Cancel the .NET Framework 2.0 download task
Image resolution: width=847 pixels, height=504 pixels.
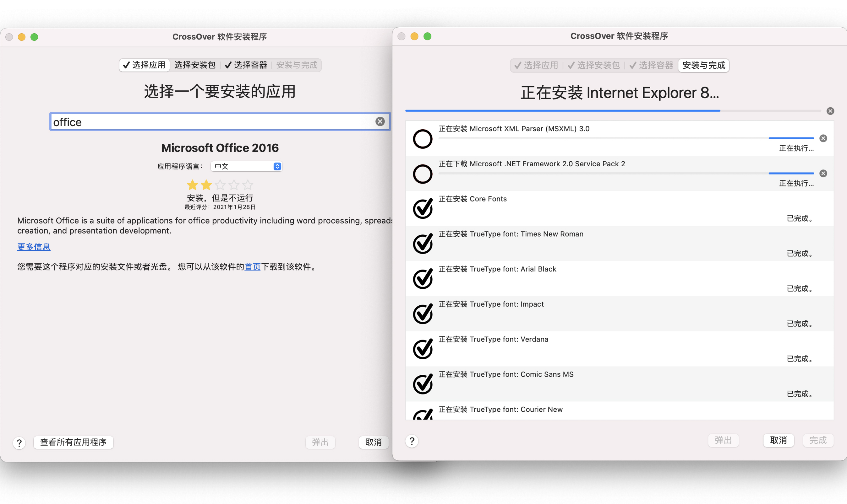[x=823, y=173]
